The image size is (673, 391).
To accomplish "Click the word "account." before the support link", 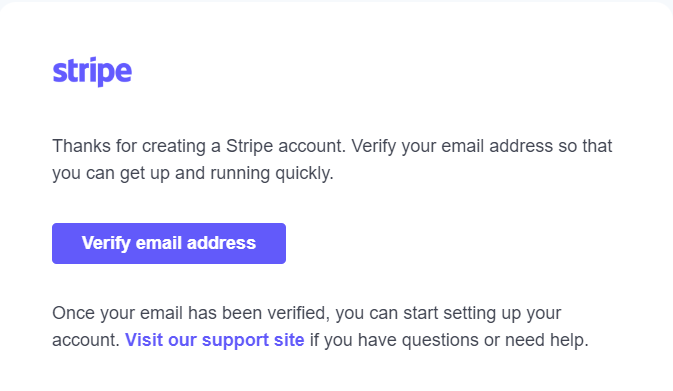I will [86, 340].
